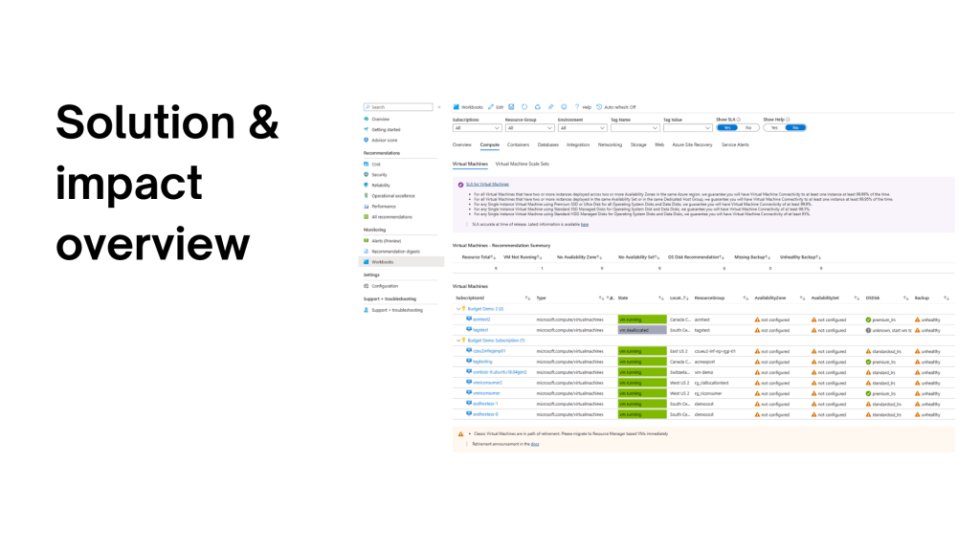Open the SLA for Virtual Machines link

(487, 184)
